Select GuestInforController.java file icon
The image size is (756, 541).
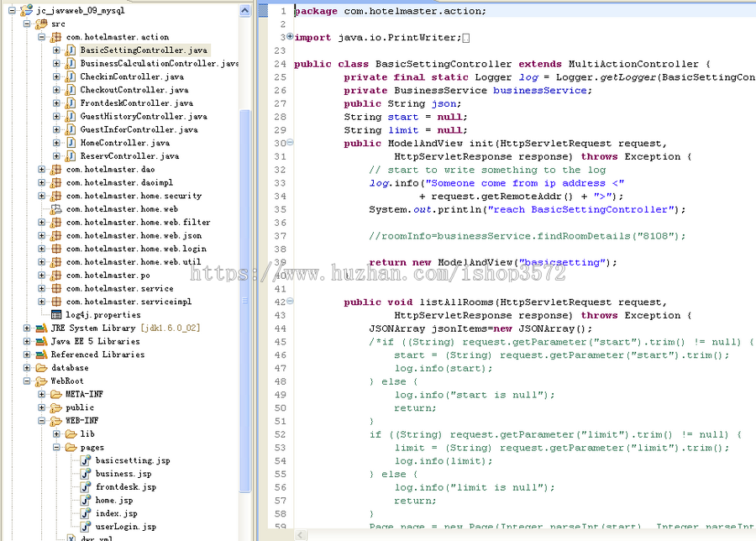pyautogui.click(x=71, y=129)
